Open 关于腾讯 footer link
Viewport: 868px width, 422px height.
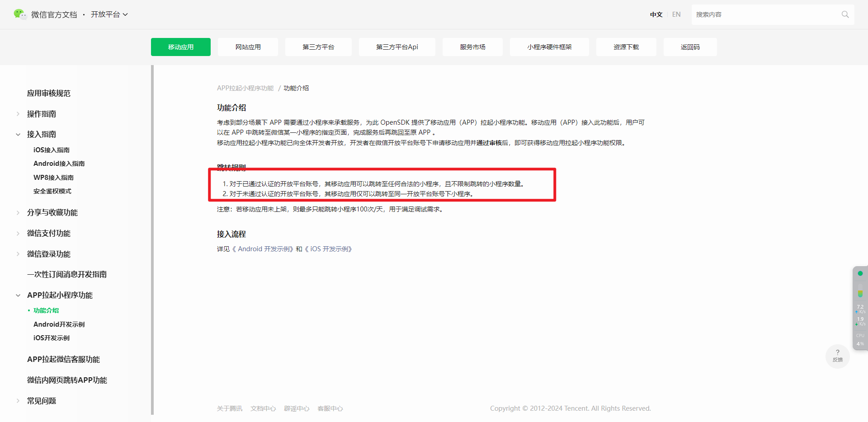230,408
